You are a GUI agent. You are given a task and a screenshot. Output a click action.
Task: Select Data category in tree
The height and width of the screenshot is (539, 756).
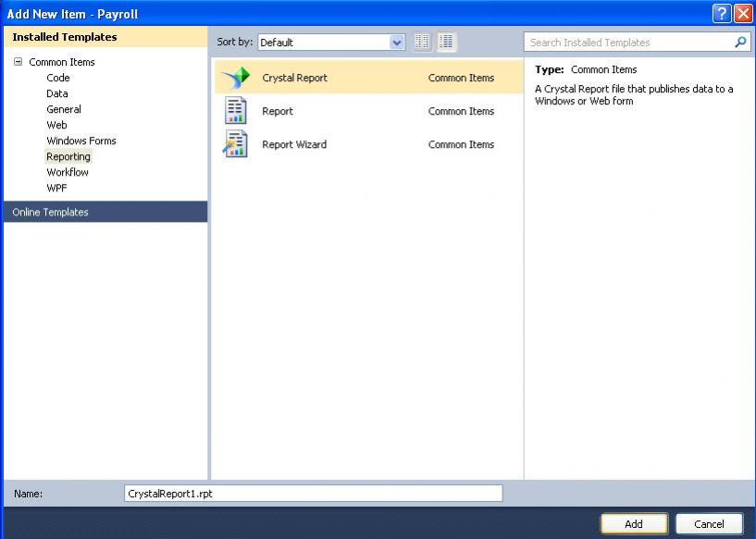pyautogui.click(x=56, y=93)
